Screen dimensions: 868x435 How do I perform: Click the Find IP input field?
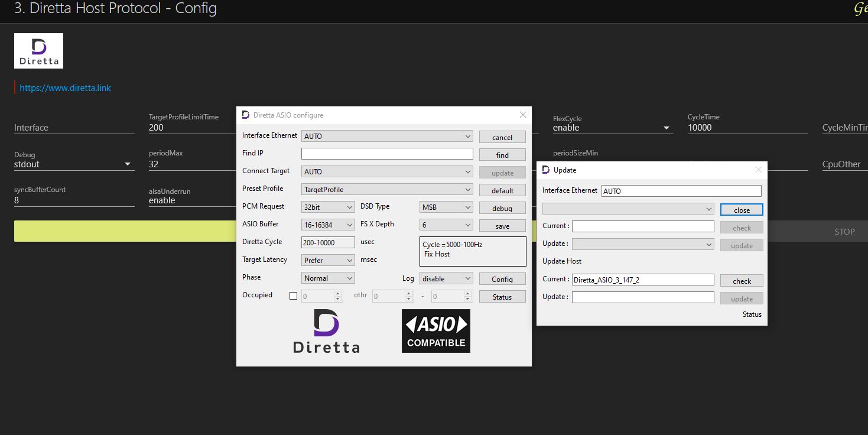point(387,154)
